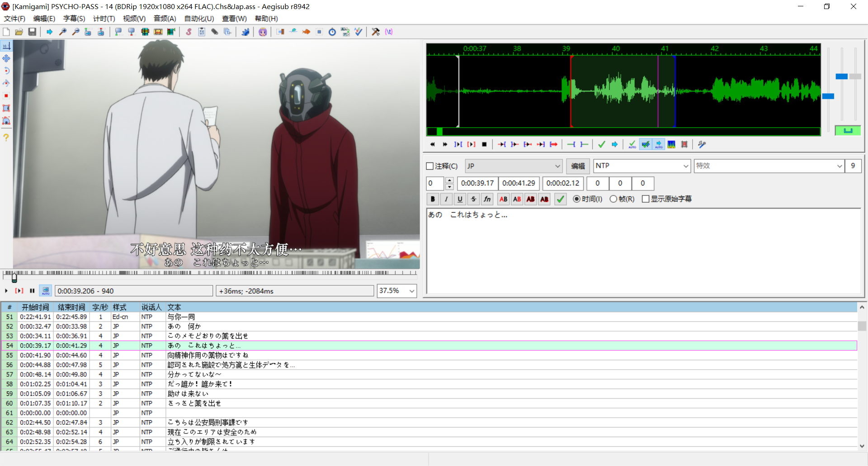Zoom video out with the minus magnifier
Image resolution: width=868 pixels, height=466 pixels.
click(76, 32)
